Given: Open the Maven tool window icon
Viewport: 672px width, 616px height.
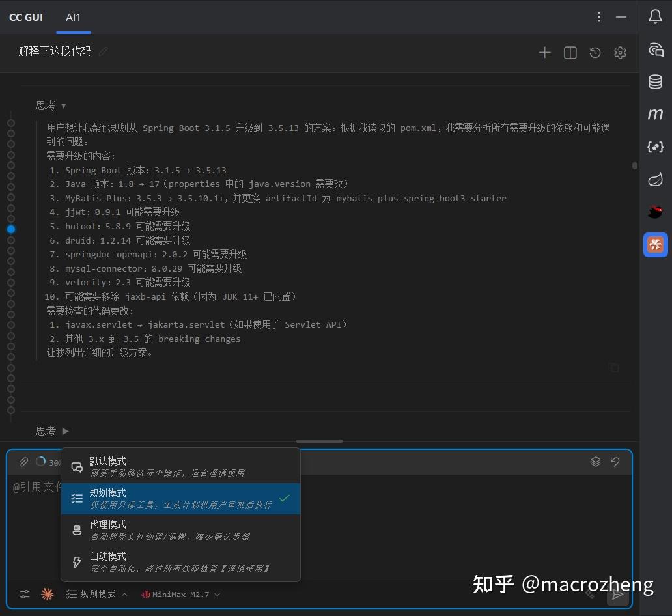Looking at the screenshot, I should (655, 114).
